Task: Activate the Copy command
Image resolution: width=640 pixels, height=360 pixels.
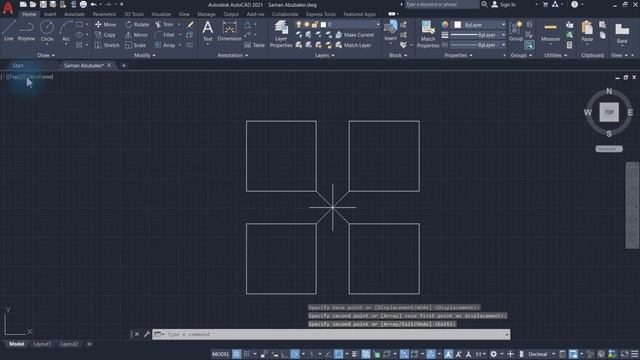Action: click(x=106, y=35)
